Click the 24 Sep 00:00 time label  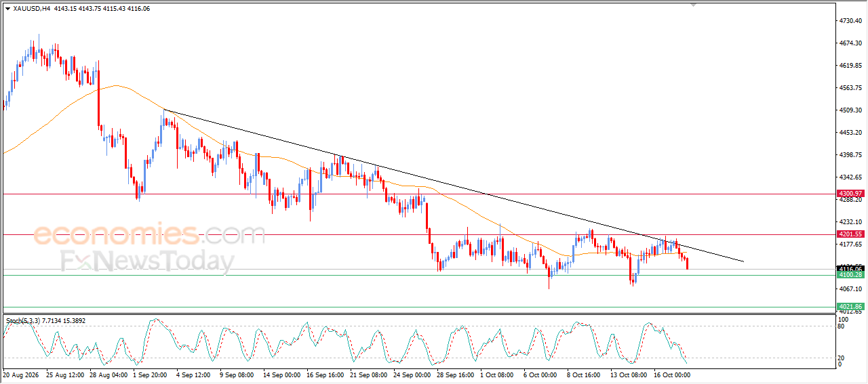tap(412, 375)
